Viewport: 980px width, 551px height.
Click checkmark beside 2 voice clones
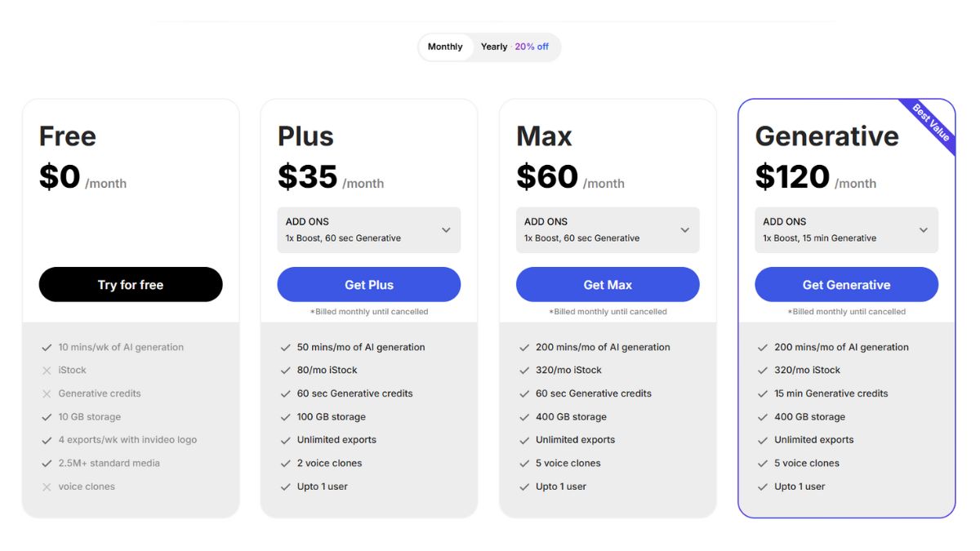tap(285, 464)
